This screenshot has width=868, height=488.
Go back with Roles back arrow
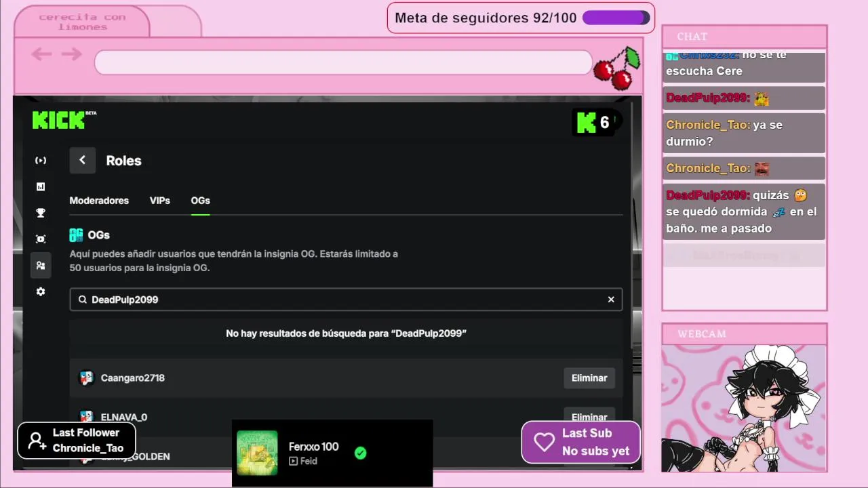82,161
